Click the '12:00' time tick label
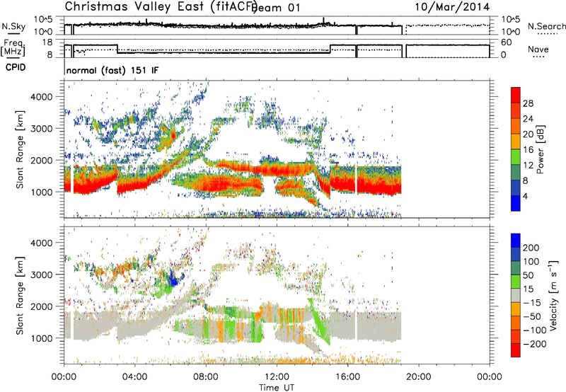The image size is (566, 392). [277, 377]
